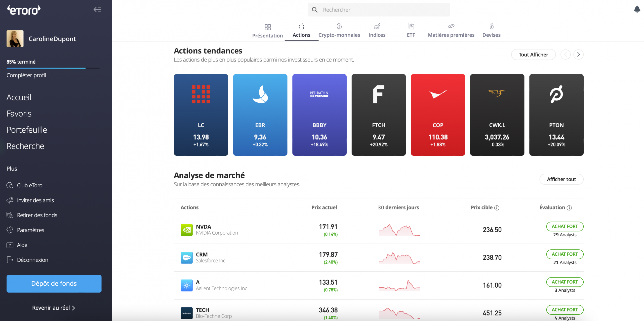Open Déconnexion to log out
Image resolution: width=644 pixels, height=321 pixels.
pyautogui.click(x=32, y=260)
